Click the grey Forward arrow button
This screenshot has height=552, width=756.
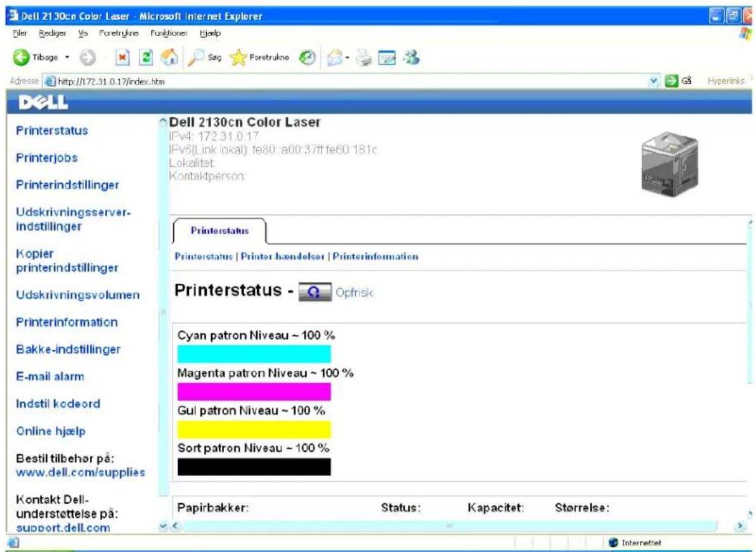[87, 58]
